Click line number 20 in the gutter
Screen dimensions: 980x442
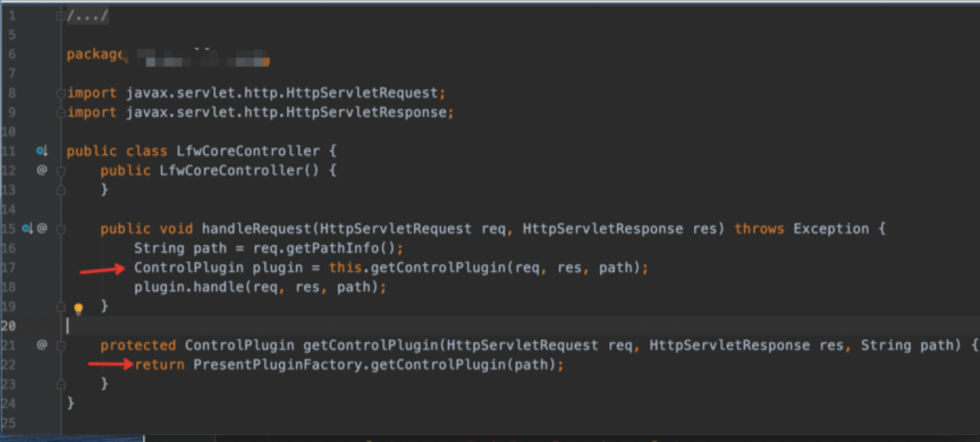point(9,325)
